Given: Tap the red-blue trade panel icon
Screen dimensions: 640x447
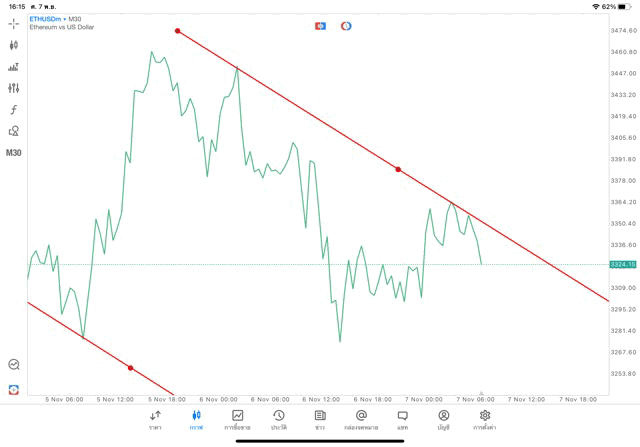Looking at the screenshot, I should tap(320, 26).
